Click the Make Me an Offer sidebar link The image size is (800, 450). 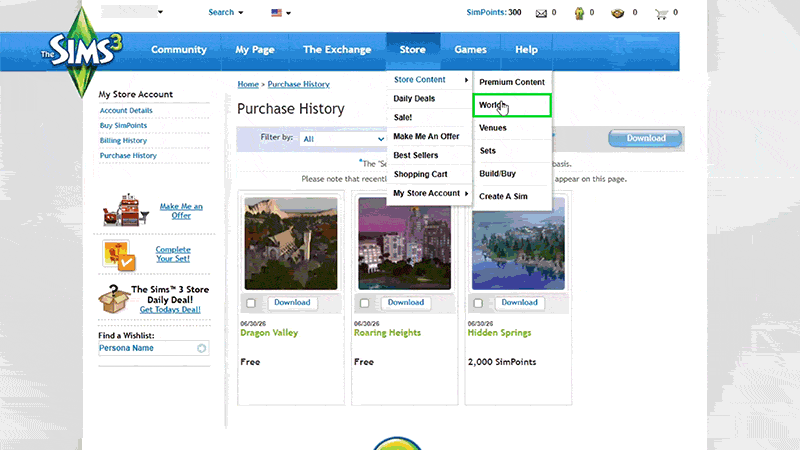[x=181, y=211]
